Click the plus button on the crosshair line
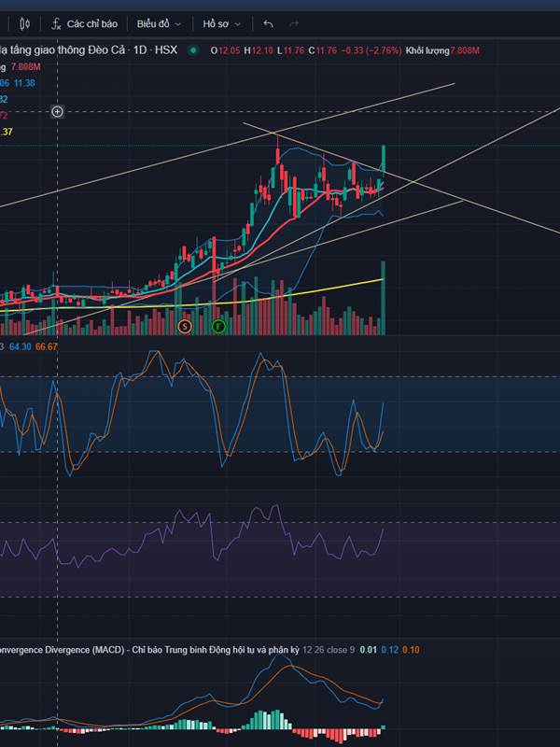This screenshot has width=560, height=747. tap(57, 112)
